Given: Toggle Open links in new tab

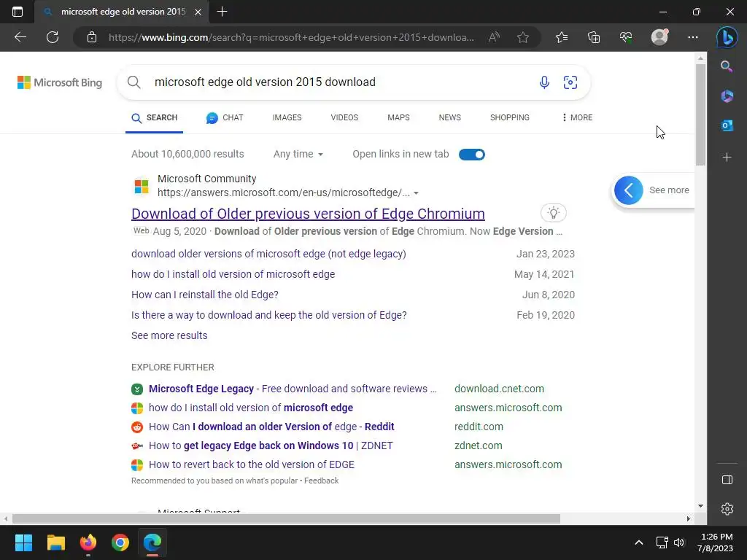Looking at the screenshot, I should tap(472, 155).
